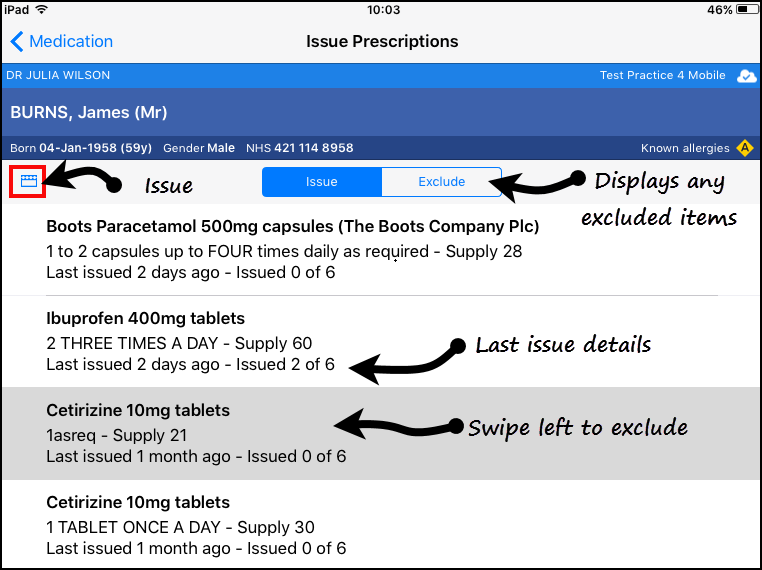The width and height of the screenshot is (762, 570).
Task: Click the Gender Male text
Action: click(199, 148)
